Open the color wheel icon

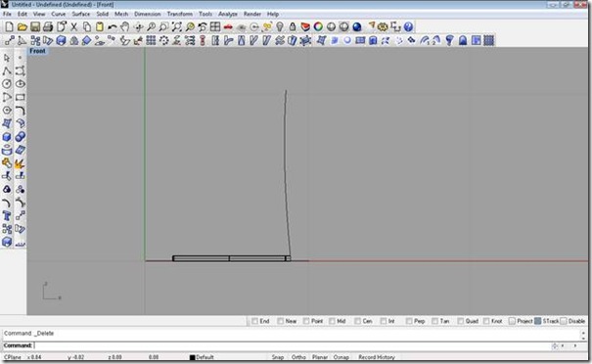coord(318,26)
